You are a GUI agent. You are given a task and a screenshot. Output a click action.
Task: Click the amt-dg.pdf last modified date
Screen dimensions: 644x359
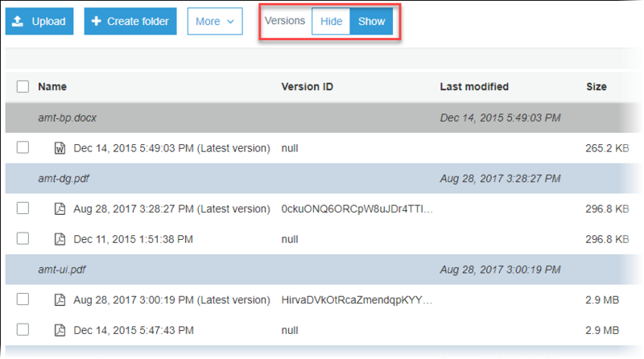pyautogui.click(x=500, y=179)
